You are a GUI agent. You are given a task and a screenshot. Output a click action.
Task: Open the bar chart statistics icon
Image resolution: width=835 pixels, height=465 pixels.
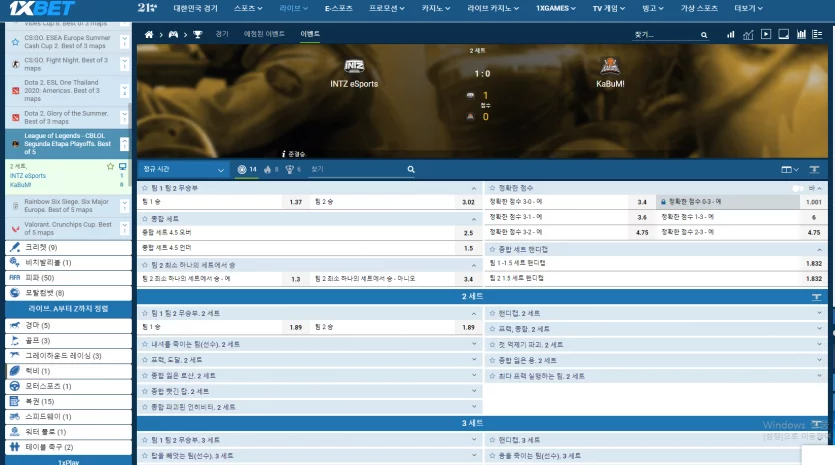(x=731, y=35)
